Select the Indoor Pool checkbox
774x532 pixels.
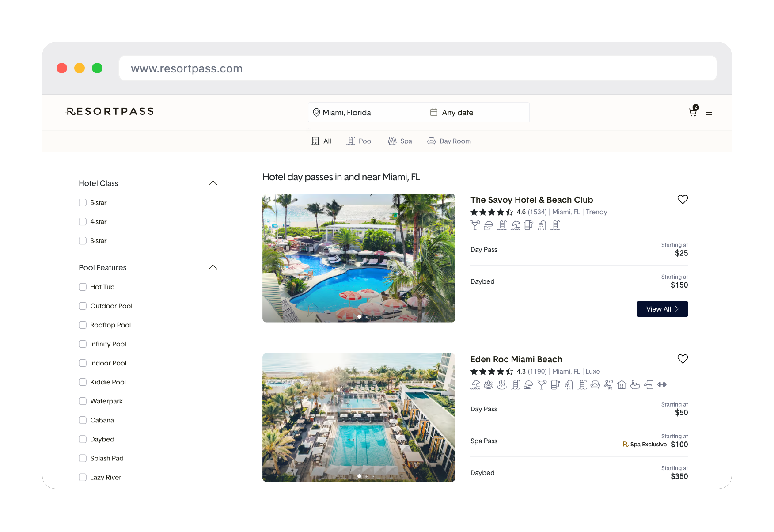(x=83, y=363)
